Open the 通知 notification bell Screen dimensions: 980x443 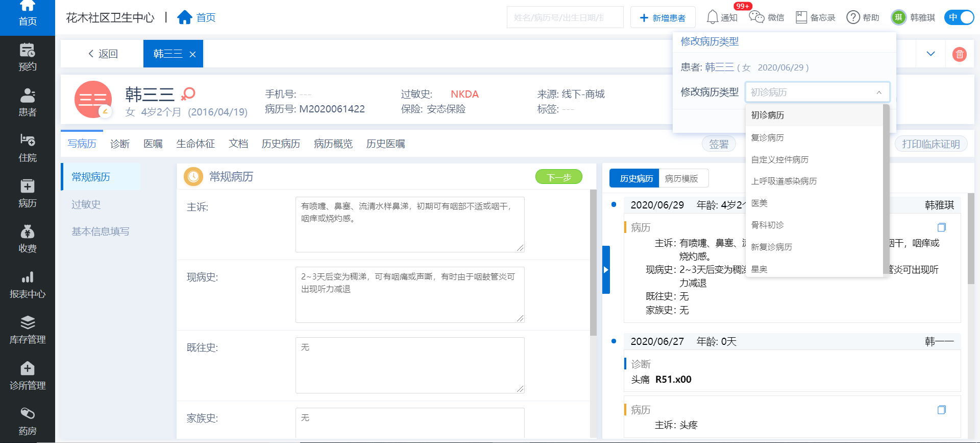pos(713,17)
